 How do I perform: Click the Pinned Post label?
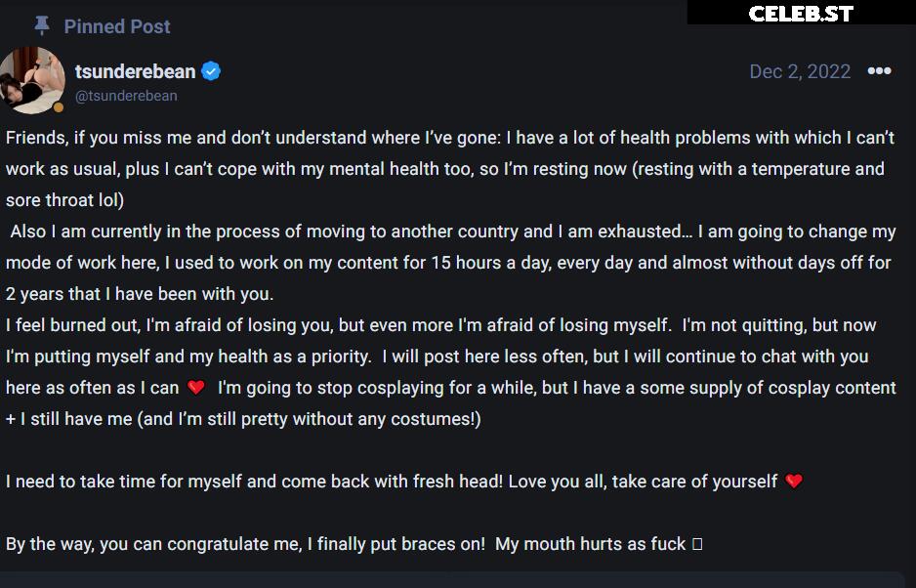117,26
